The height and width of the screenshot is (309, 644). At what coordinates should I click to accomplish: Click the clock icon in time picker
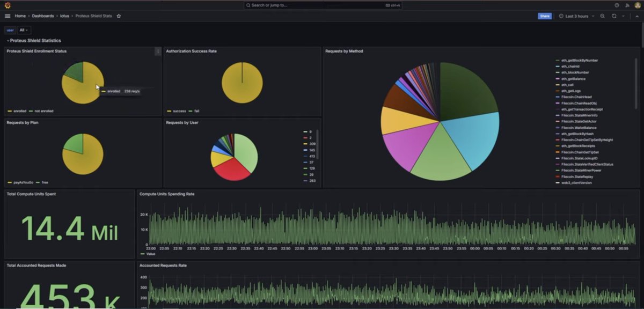(561, 16)
